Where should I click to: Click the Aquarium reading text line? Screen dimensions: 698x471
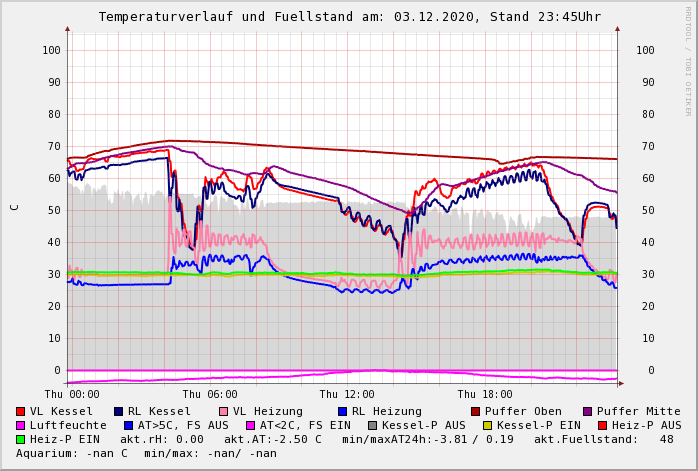[x=146, y=454]
